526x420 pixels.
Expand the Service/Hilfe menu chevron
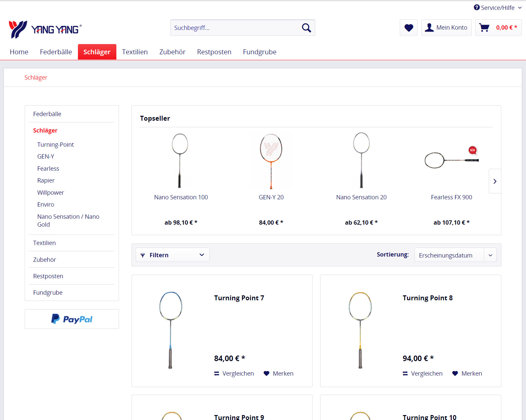520,8
